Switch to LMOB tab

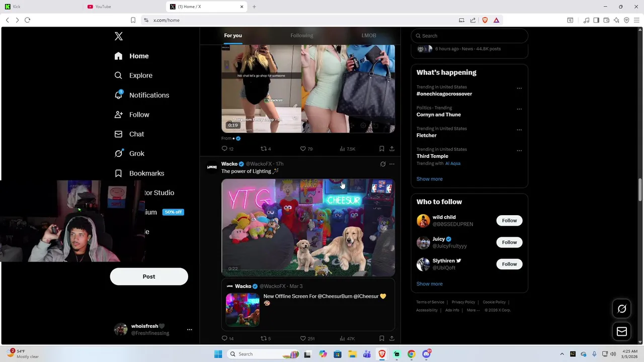click(x=369, y=36)
